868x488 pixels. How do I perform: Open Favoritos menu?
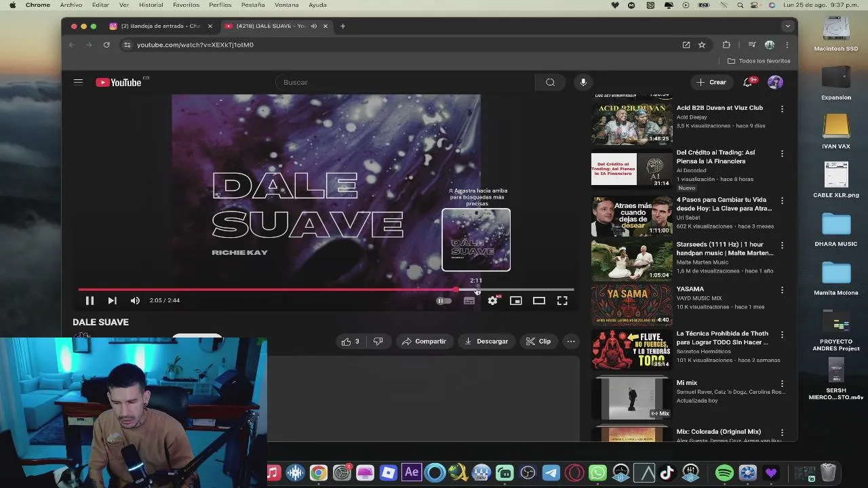[186, 5]
